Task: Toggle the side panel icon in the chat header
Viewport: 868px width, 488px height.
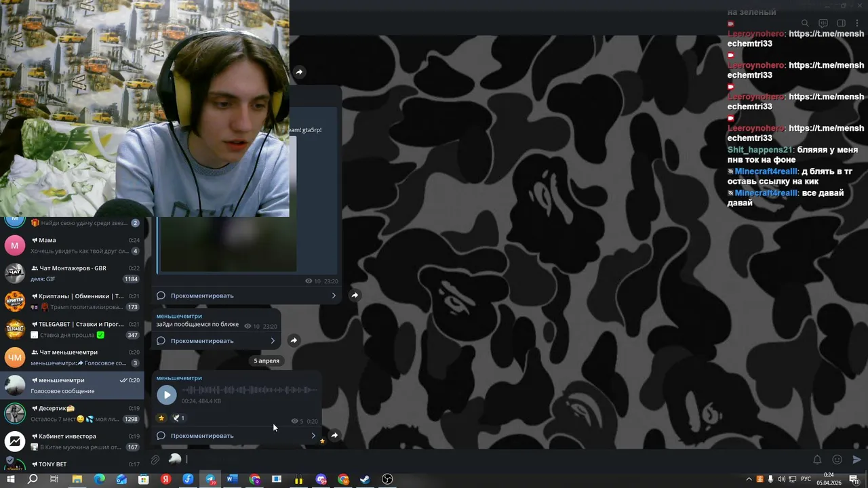Action: [x=842, y=24]
